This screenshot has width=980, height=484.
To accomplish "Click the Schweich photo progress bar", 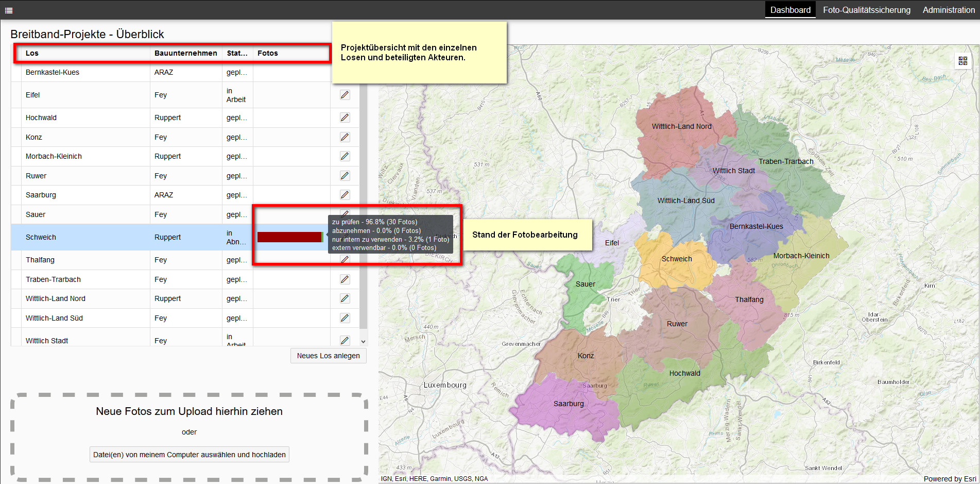I will [290, 237].
